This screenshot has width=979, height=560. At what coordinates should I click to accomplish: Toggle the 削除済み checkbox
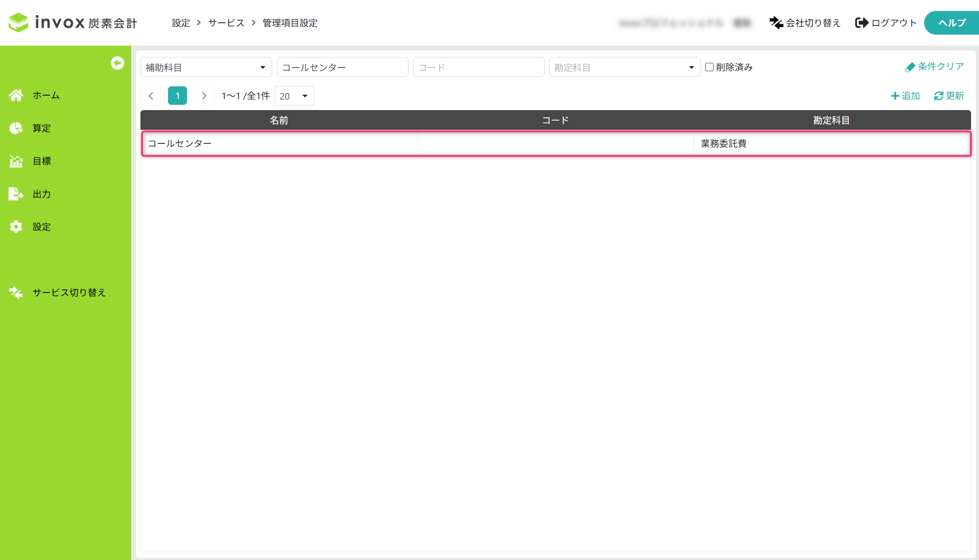[709, 67]
